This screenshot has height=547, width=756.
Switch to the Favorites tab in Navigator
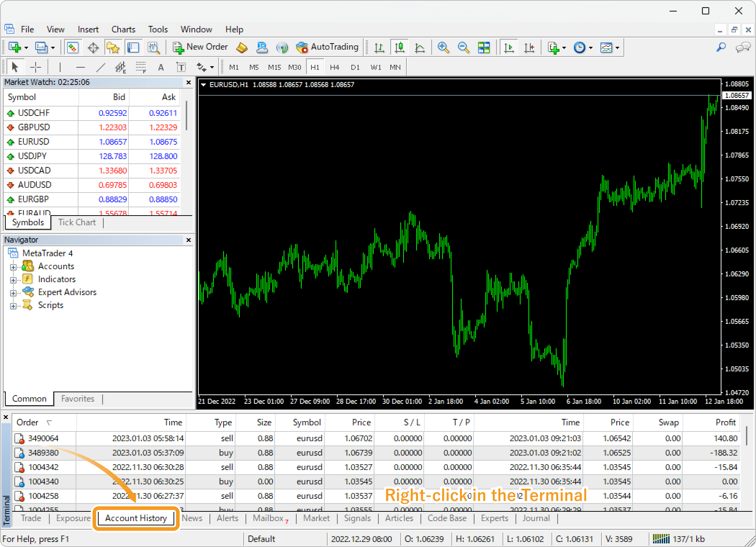pos(78,399)
